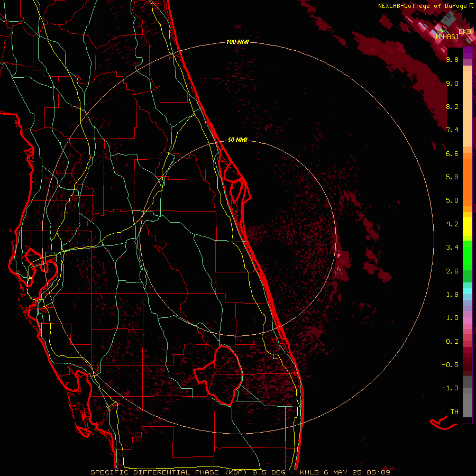Click the TH threshold label on the scale
The height and width of the screenshot is (476, 476).
click(x=454, y=412)
